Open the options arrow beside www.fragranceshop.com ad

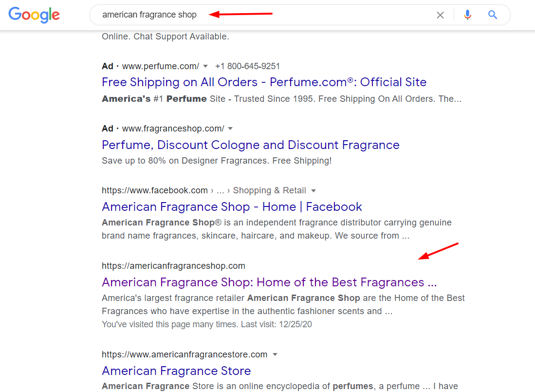click(230, 129)
